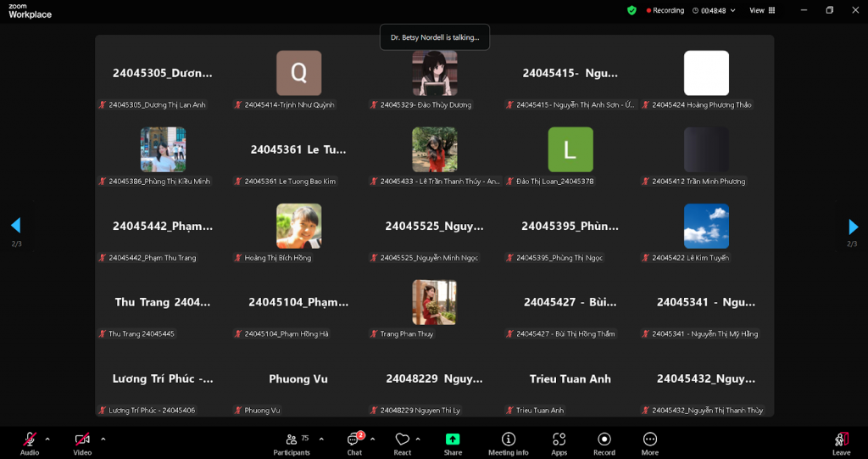868x459 pixels.
Task: Click name label 24045415 - Nguyễn Thị Anh Sơn
Action: [x=576, y=104]
